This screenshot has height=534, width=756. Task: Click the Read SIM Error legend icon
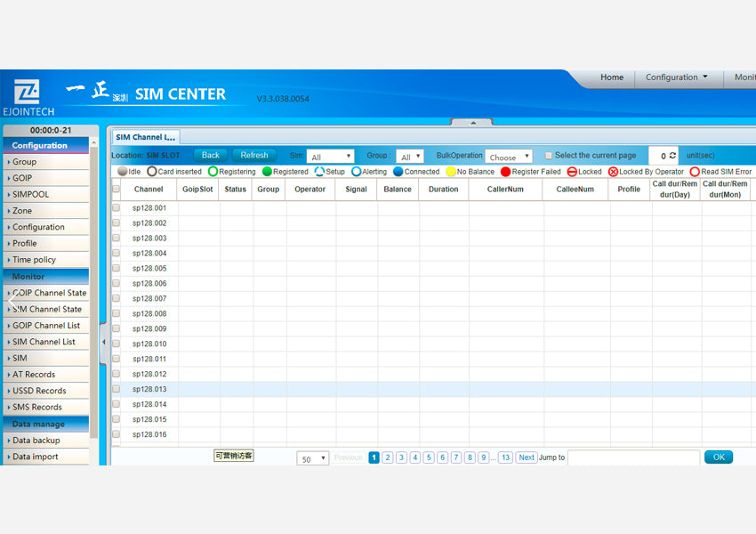pos(695,171)
